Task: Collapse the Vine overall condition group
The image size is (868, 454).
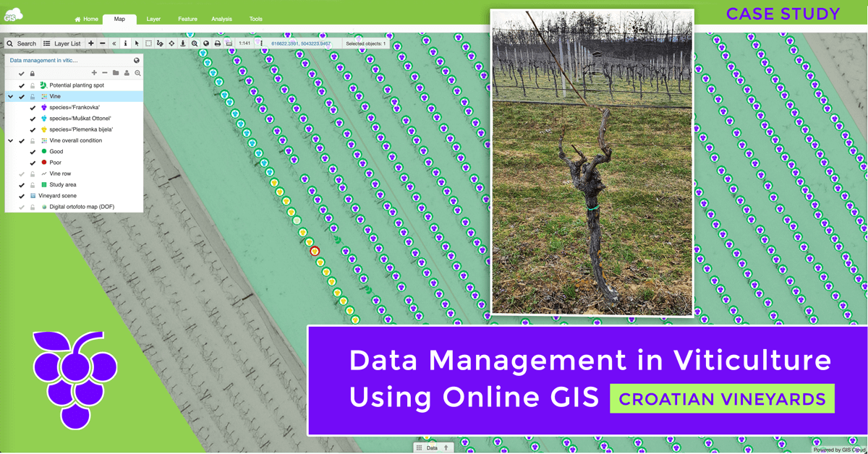Action: [10, 141]
